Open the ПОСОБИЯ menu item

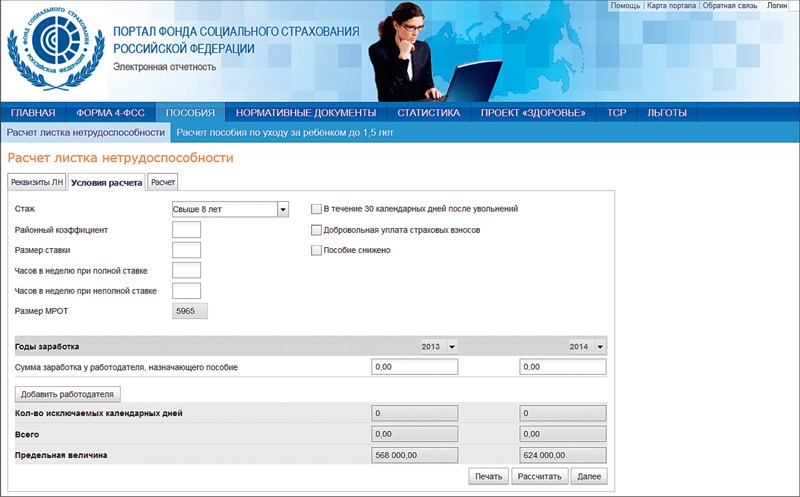[190, 113]
